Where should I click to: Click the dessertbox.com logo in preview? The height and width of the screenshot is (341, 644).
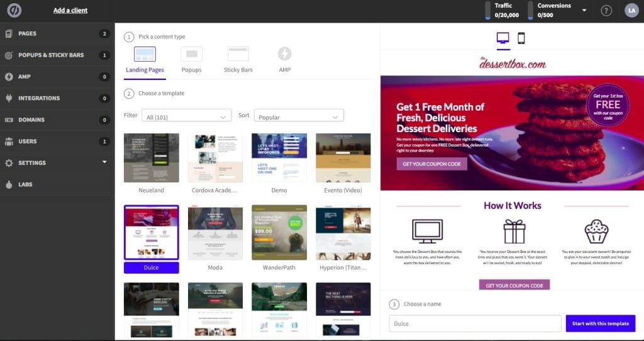tap(512, 64)
